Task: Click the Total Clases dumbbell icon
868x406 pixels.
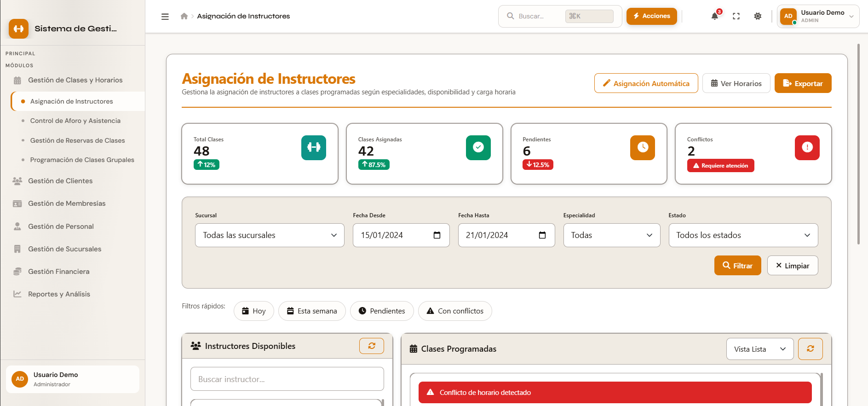Action: (314, 147)
